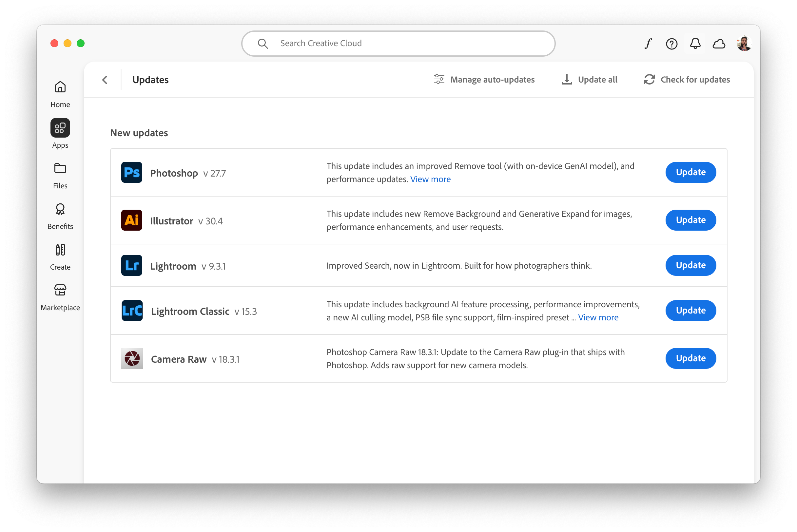Update Lightroom Classic
797x532 pixels.
click(x=691, y=311)
